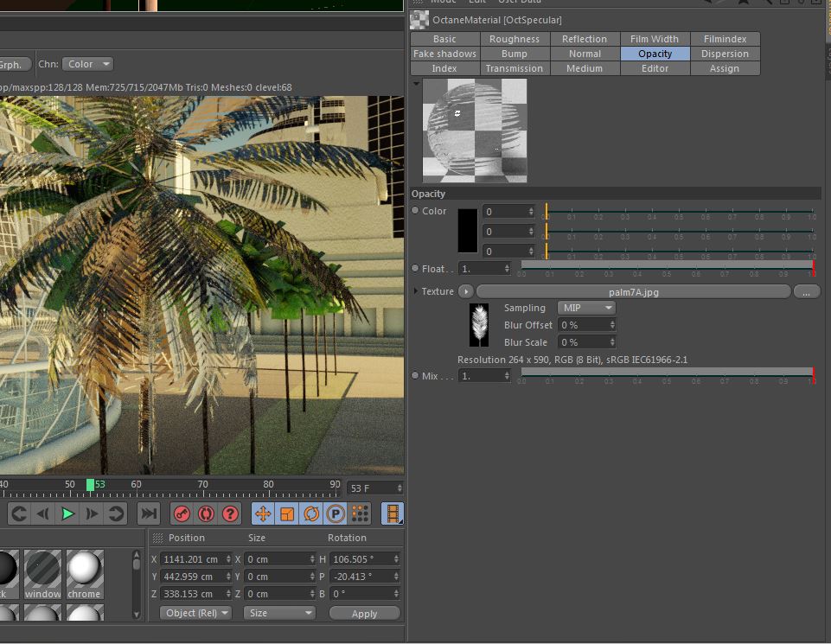Toggle the Color animation dot

click(x=415, y=210)
